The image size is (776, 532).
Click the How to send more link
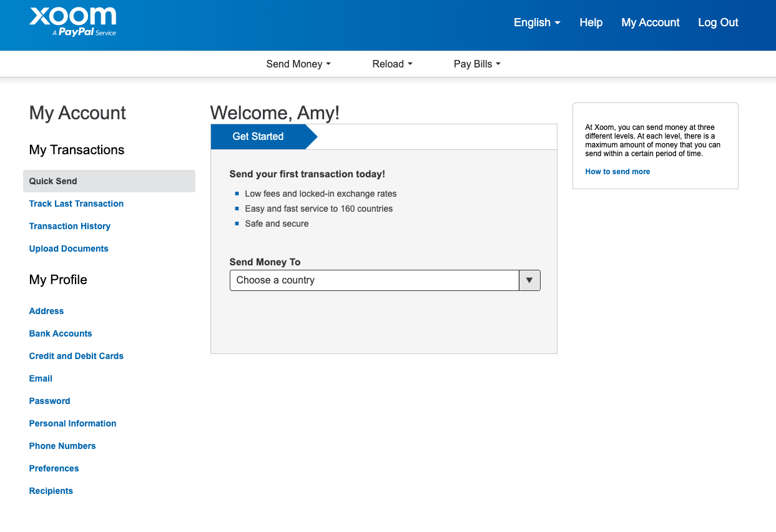click(x=617, y=171)
